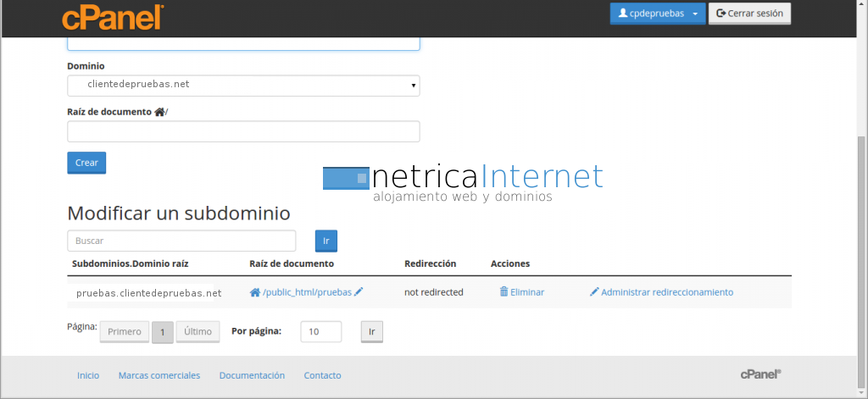Click Ir button next to search field
This screenshot has width=868, height=399.
[325, 241]
